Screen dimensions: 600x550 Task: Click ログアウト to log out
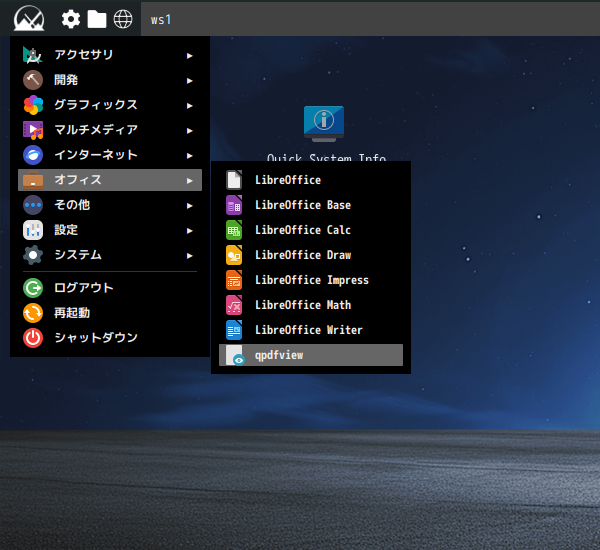pos(83,288)
